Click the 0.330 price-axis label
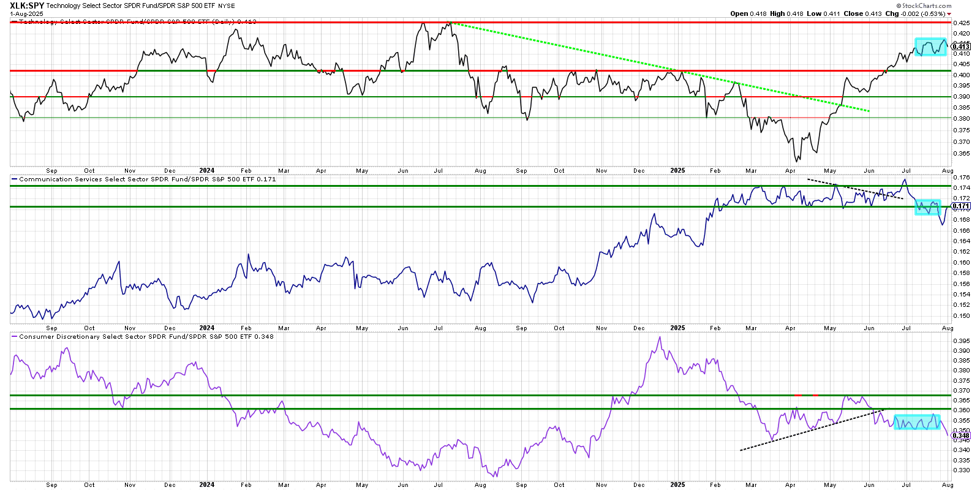Viewport: 980px width, 490px height. pos(961,470)
